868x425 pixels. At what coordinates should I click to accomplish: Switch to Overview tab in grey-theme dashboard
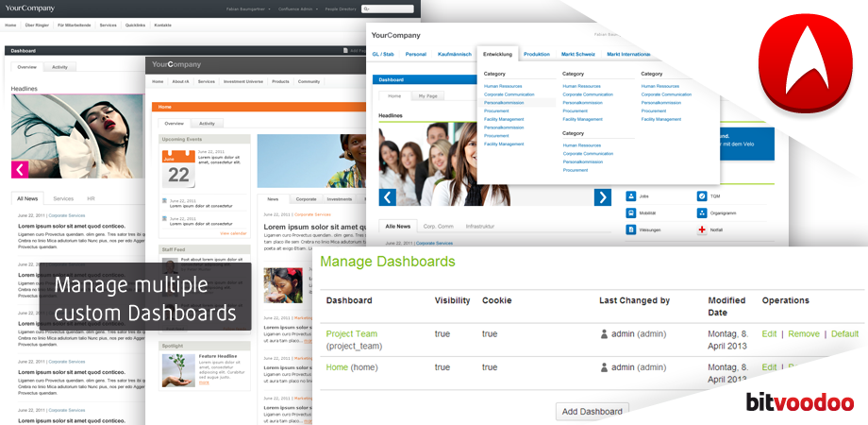26,67
